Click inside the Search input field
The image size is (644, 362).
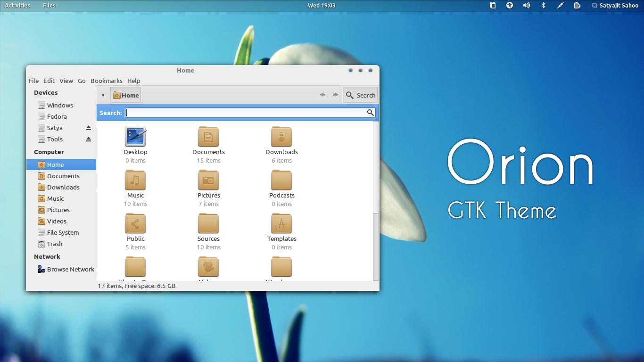(245, 113)
